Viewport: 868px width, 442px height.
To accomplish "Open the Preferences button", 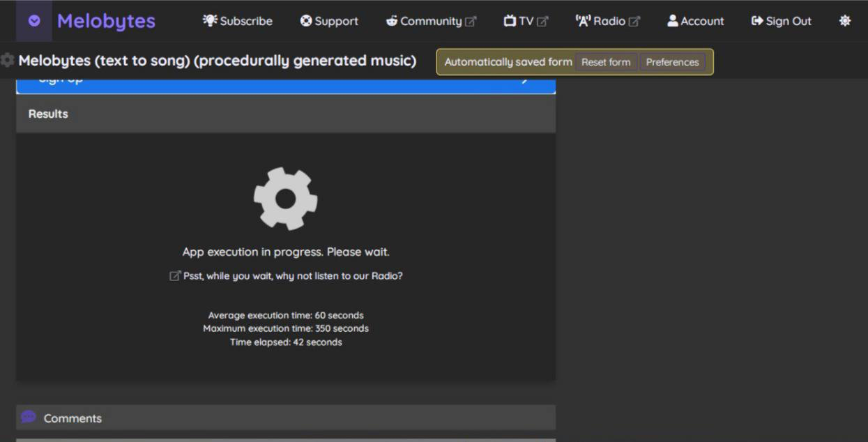I will coord(672,62).
